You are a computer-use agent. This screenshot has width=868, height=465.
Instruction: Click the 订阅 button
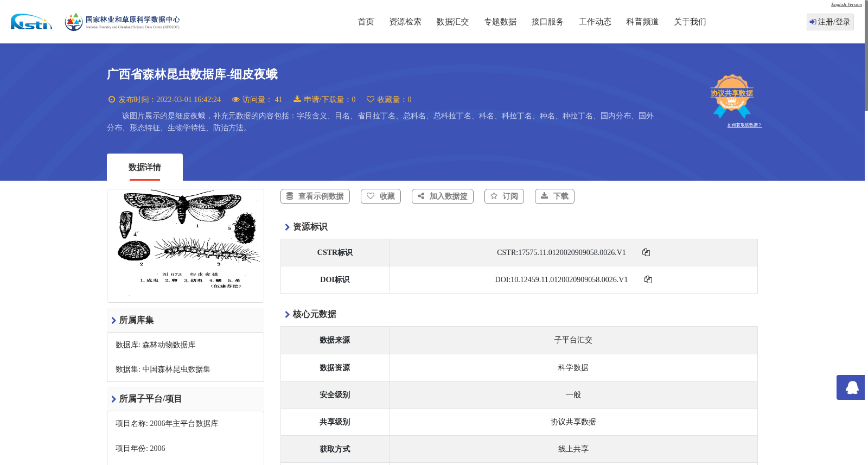(x=504, y=196)
